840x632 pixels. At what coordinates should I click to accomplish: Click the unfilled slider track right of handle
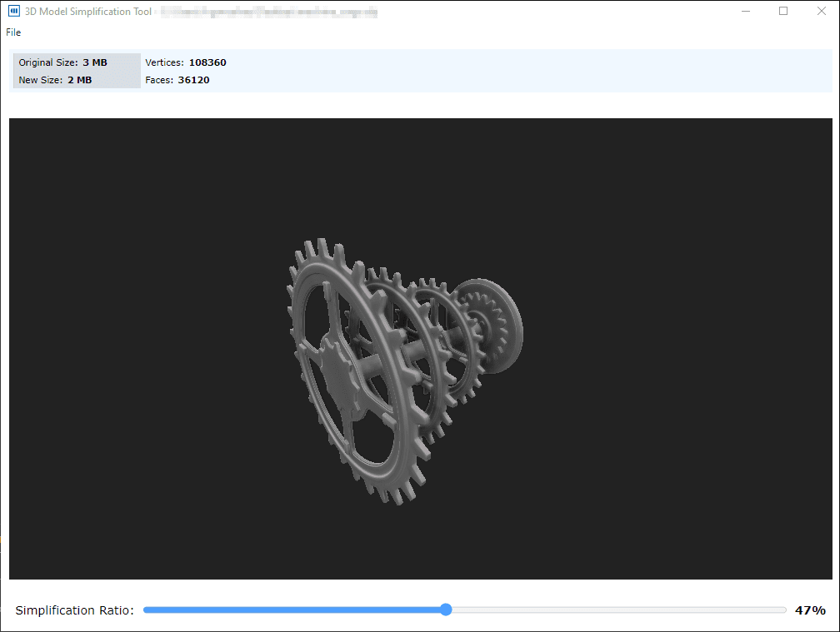pos(617,610)
